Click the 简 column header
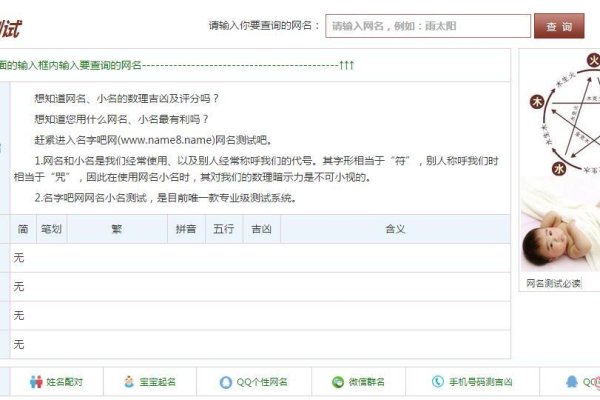600x400 pixels. (x=23, y=229)
